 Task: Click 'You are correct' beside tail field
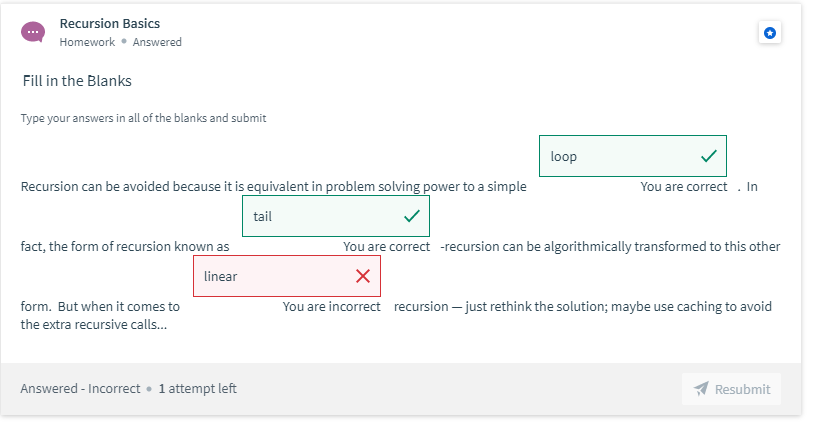(x=386, y=247)
